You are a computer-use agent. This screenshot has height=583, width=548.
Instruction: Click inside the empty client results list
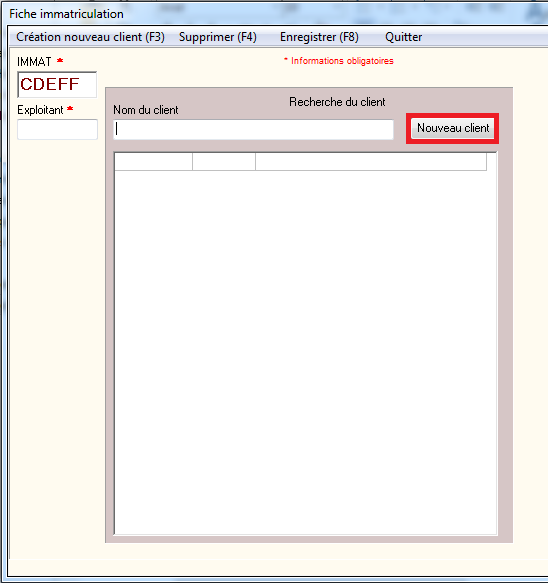coord(305,352)
